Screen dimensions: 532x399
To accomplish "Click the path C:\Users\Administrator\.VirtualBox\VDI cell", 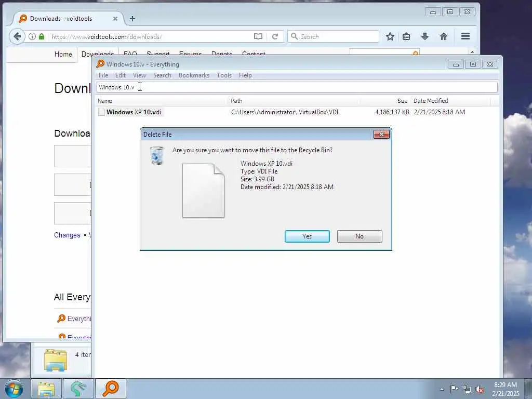I will point(285,112).
